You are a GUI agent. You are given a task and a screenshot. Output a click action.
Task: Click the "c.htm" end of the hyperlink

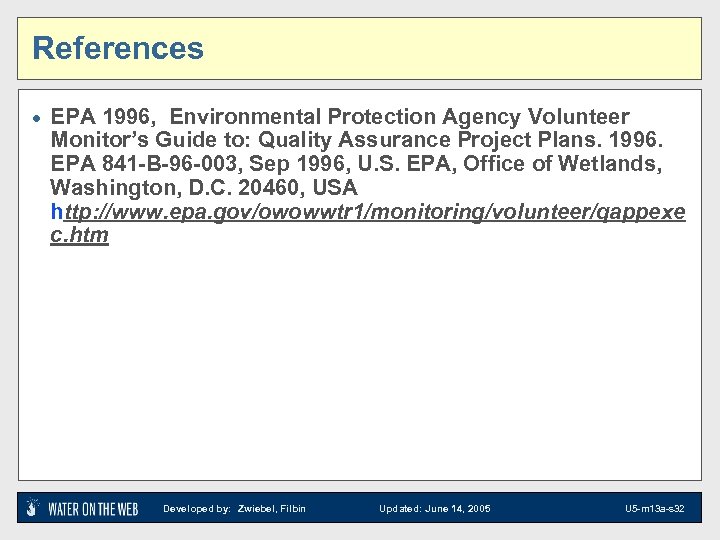coord(79,236)
